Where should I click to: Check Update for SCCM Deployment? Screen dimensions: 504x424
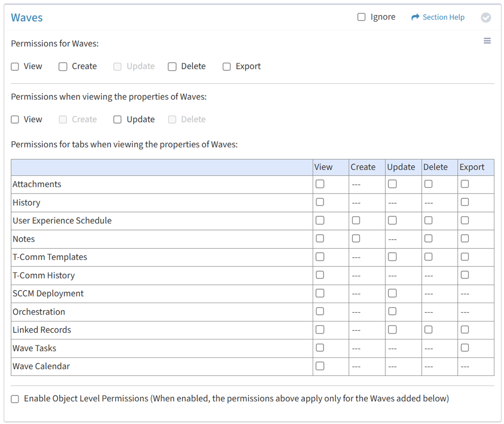coord(392,293)
